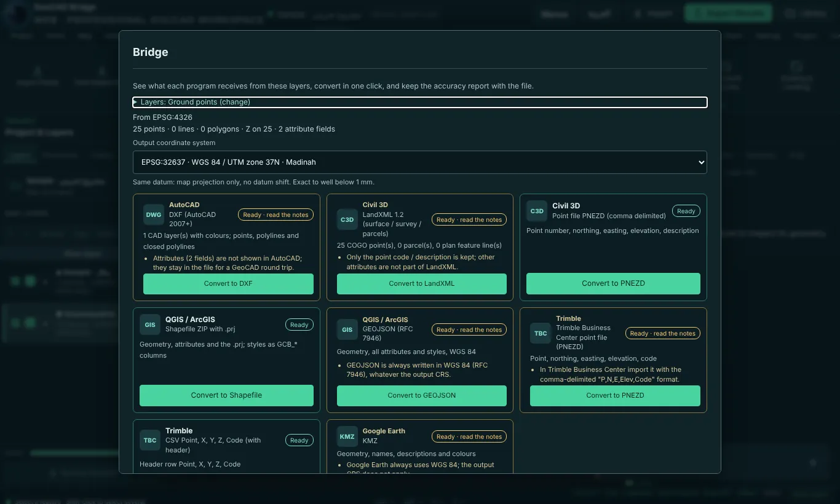Click the GIS icon on the Shapefile ZIP card
Screen dimensions: 840x504
click(x=150, y=325)
